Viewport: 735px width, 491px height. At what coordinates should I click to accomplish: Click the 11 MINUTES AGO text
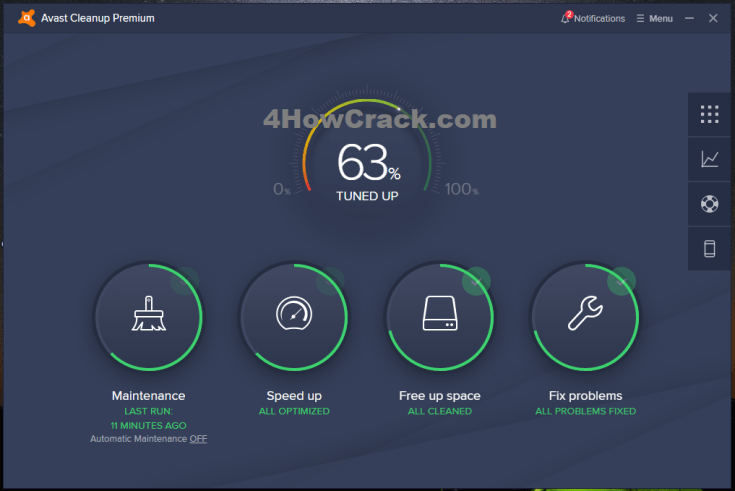[149, 426]
